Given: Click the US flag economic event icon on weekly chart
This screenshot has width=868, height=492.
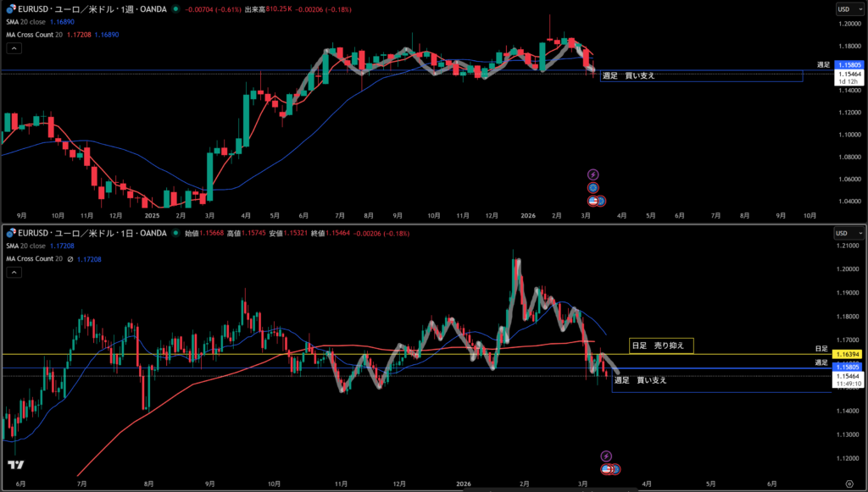Looking at the screenshot, I should click(x=594, y=201).
